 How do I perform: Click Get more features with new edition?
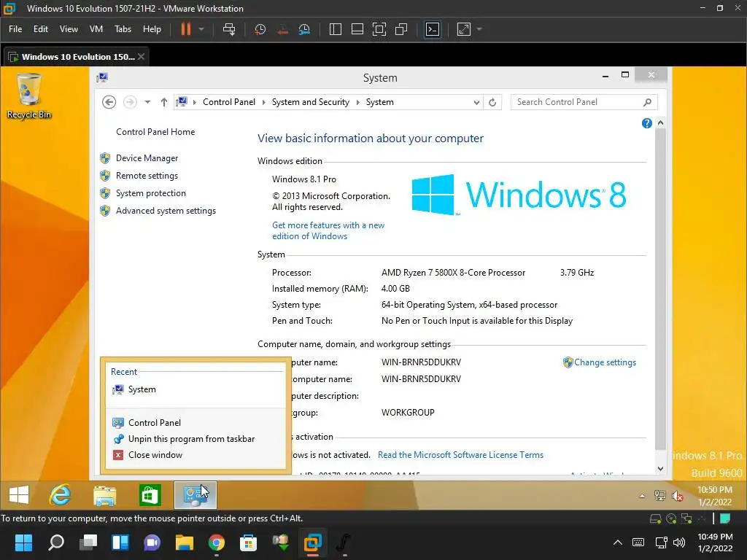click(328, 230)
